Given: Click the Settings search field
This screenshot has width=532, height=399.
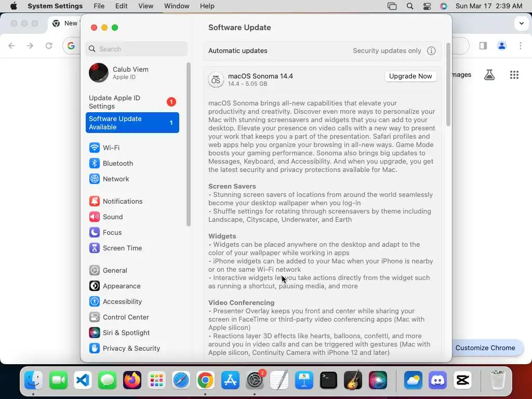Looking at the screenshot, I should point(137,49).
